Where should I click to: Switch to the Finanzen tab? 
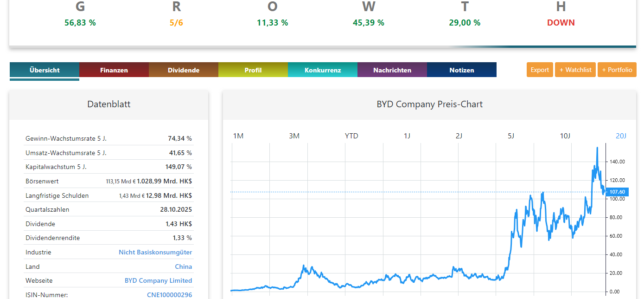coord(114,70)
